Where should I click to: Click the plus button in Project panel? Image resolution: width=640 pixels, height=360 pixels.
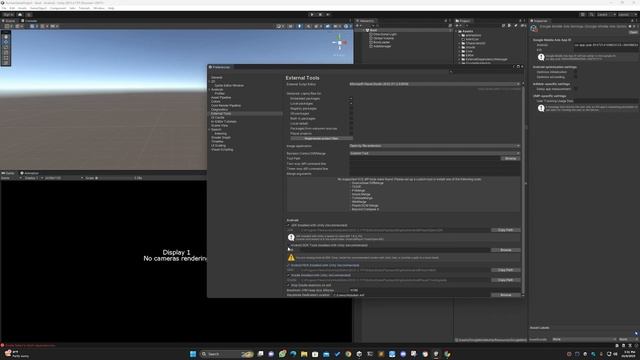tap(458, 25)
